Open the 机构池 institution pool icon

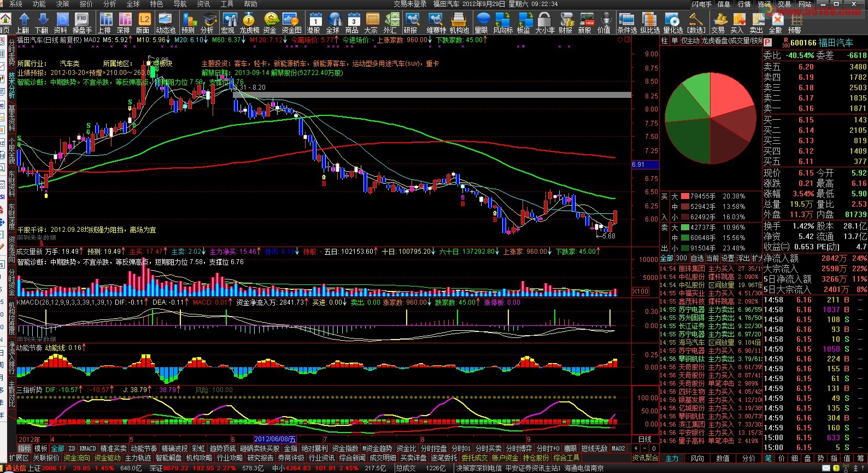pyautogui.click(x=459, y=23)
